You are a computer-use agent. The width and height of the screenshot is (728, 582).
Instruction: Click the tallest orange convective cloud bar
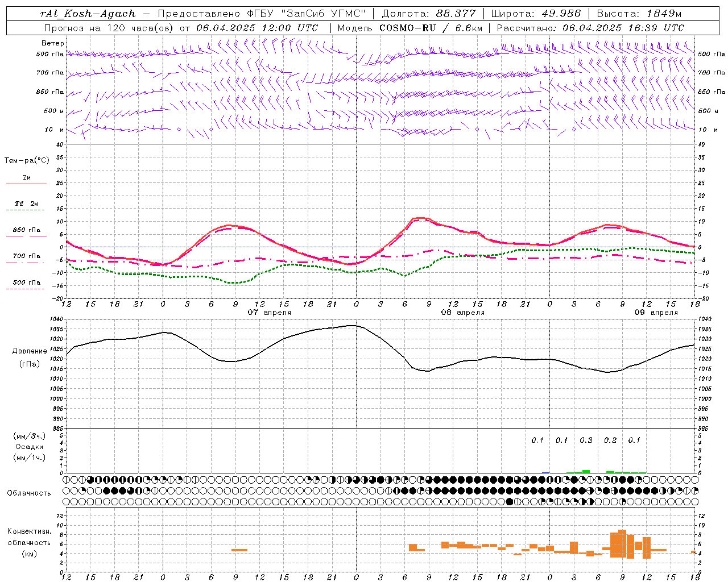click(x=622, y=544)
